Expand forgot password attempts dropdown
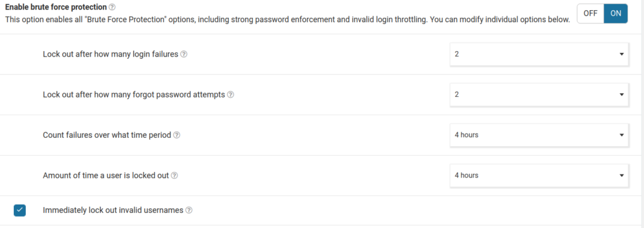This screenshot has width=644, height=228. [x=539, y=94]
